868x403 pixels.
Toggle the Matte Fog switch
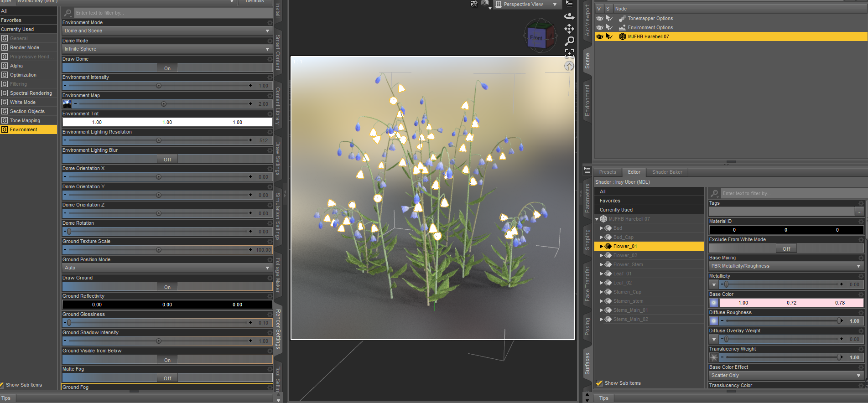[x=167, y=378]
